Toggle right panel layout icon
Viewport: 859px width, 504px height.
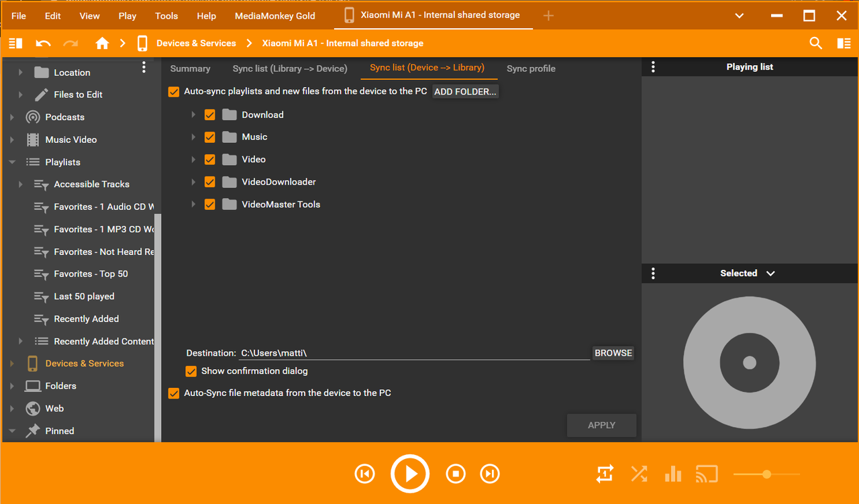844,43
